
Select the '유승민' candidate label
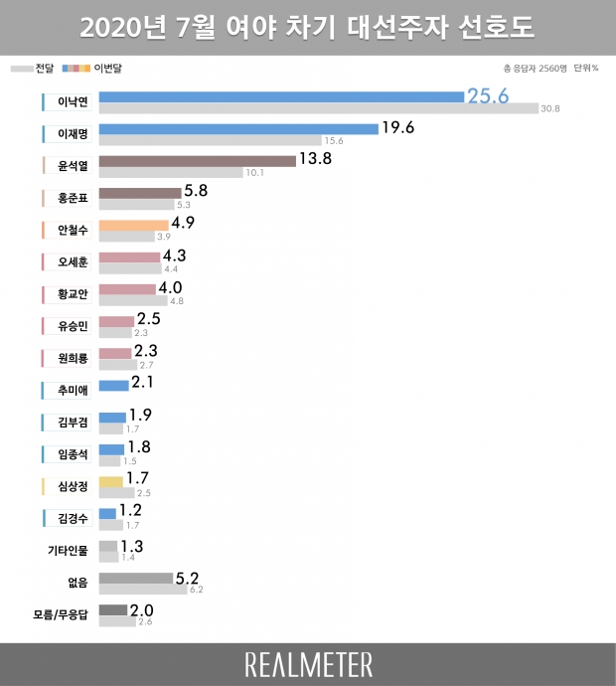pyautogui.click(x=67, y=326)
